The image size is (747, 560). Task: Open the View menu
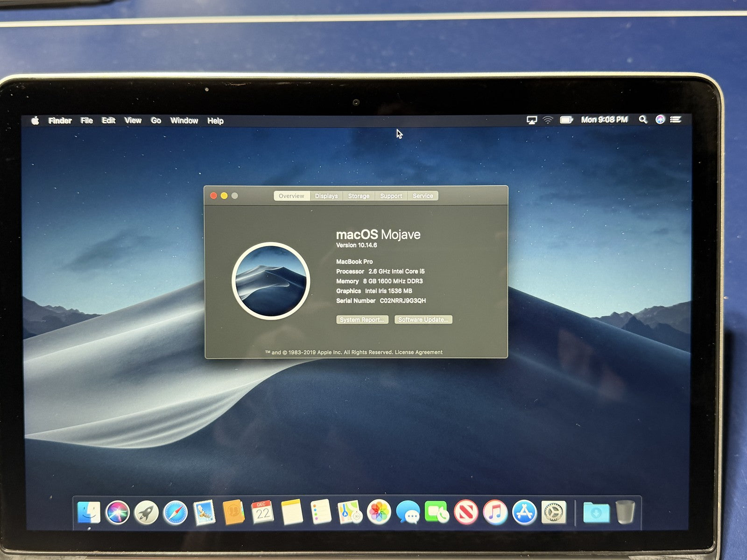pos(133,120)
